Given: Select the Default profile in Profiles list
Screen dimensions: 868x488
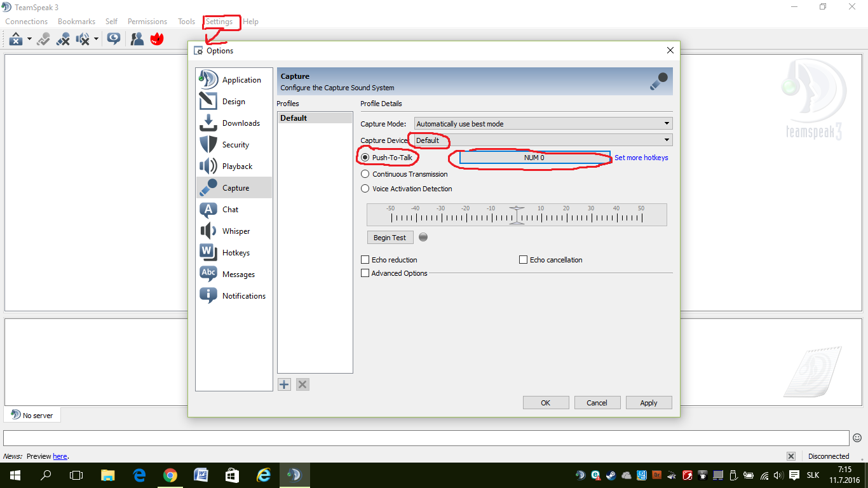Looking at the screenshot, I should [x=315, y=118].
